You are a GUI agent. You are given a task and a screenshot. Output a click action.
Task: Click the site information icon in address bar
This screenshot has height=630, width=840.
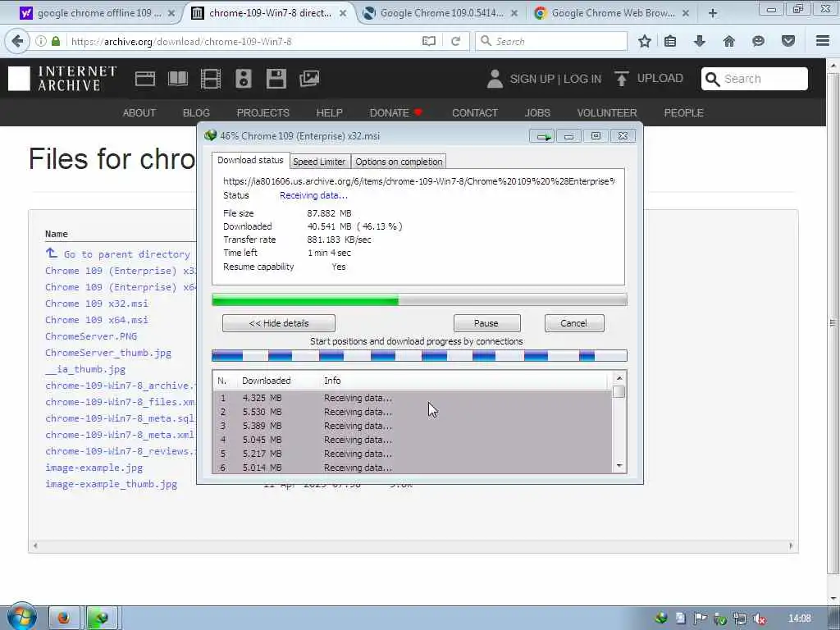pos(41,41)
